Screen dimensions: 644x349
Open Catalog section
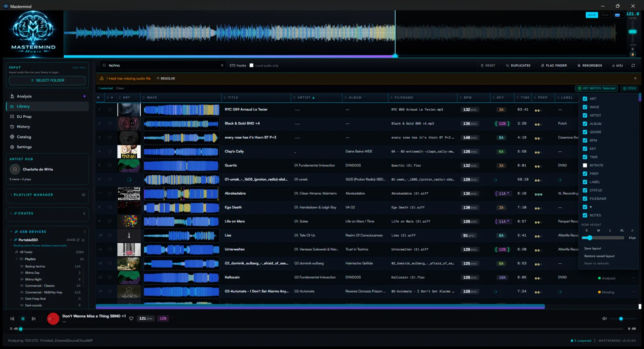tap(47, 137)
